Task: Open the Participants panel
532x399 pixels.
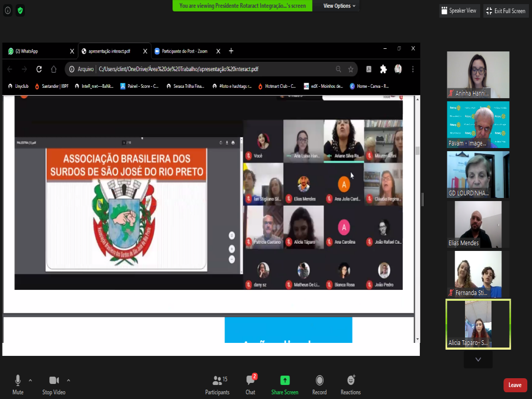Action: [x=217, y=384]
